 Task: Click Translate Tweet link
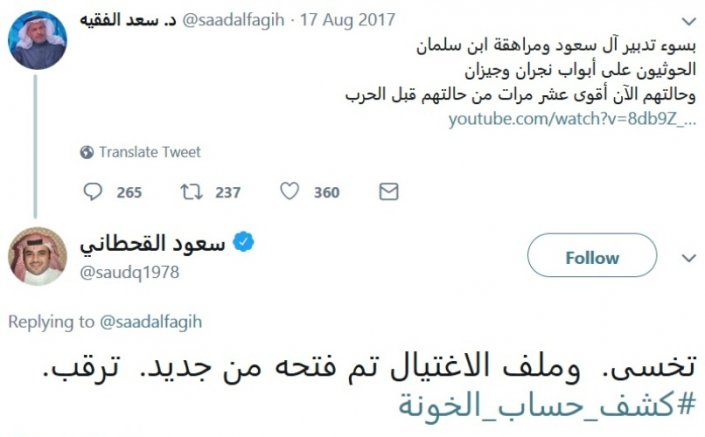point(150,152)
